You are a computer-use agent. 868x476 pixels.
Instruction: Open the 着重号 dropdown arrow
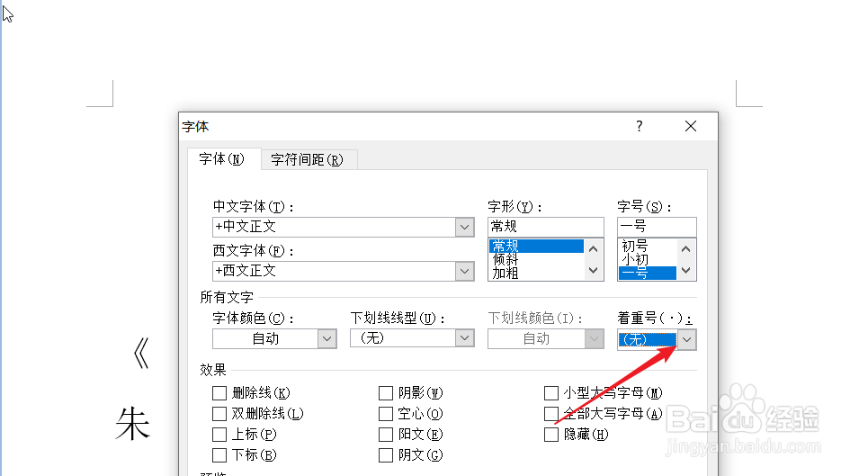coord(686,339)
